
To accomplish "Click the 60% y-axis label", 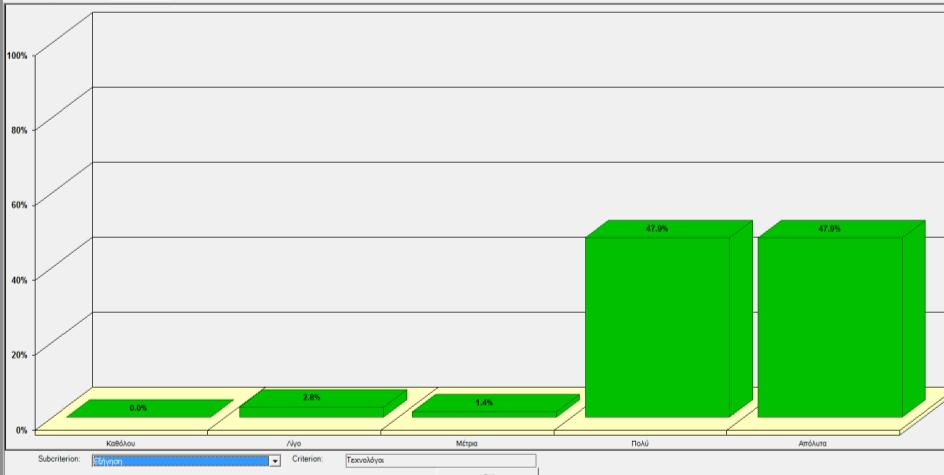I will pyautogui.click(x=19, y=205).
